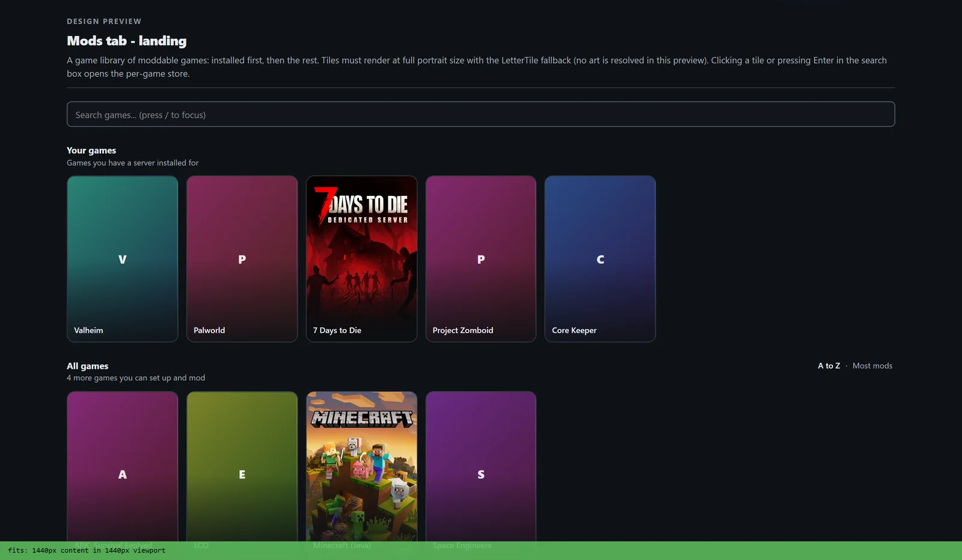Open the Core Keeper game tile
This screenshot has width=962, height=560.
point(600,259)
